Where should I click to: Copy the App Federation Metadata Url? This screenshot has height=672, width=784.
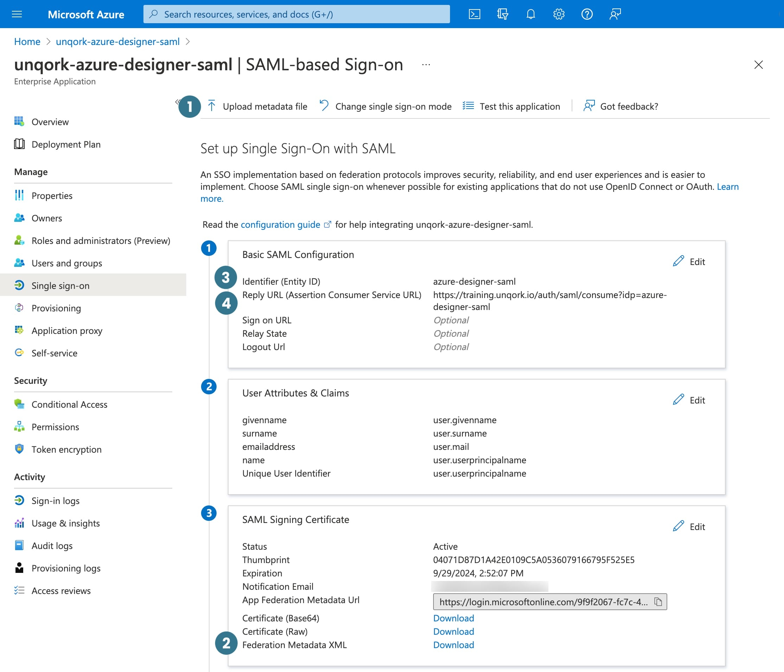coord(658,602)
